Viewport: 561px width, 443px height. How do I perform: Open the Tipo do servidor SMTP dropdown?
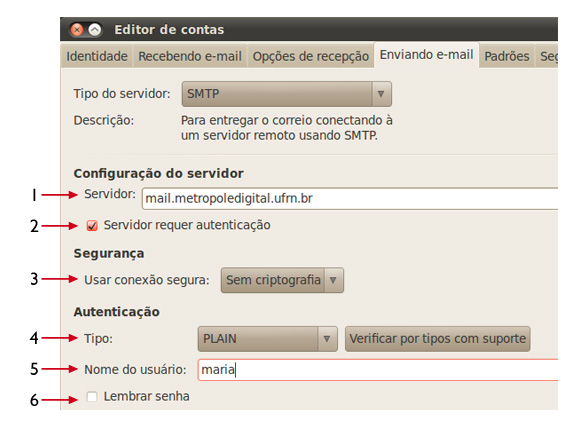287,94
